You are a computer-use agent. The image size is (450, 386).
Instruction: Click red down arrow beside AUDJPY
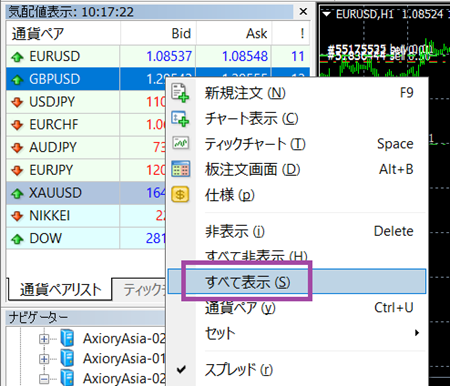tap(17, 148)
